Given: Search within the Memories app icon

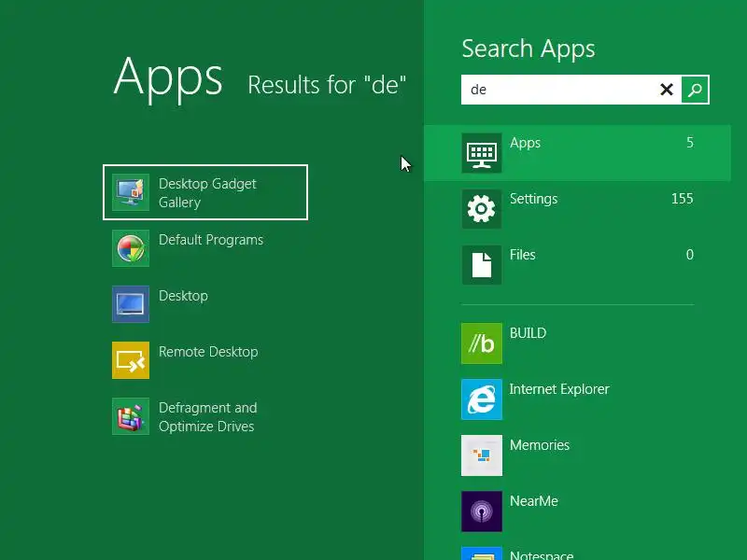Looking at the screenshot, I should point(482,455).
